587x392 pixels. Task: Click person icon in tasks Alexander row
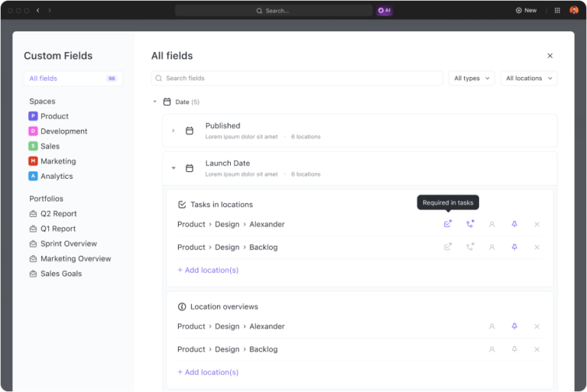(492, 224)
